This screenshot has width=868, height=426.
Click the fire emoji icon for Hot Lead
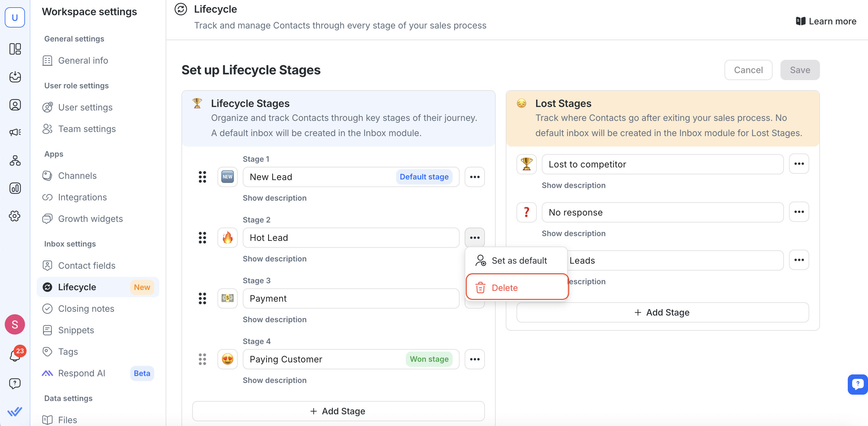pyautogui.click(x=228, y=238)
